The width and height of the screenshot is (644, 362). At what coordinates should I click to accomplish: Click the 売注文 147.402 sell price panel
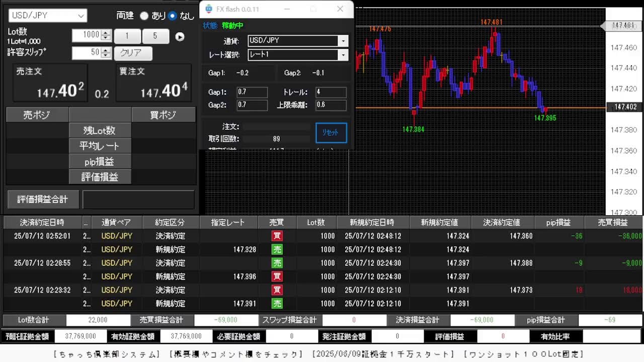[x=50, y=83]
